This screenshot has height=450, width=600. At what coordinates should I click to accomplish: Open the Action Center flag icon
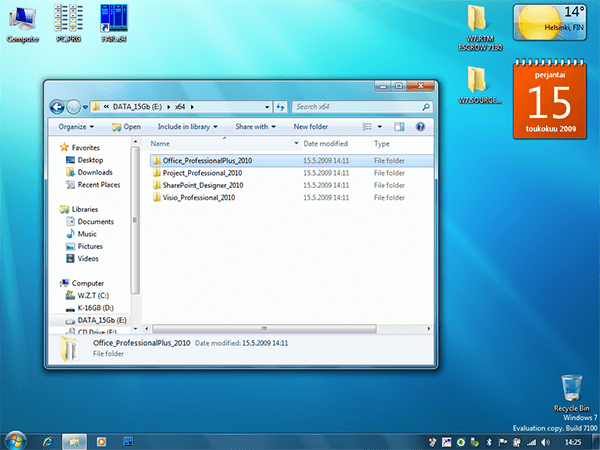coord(502,442)
